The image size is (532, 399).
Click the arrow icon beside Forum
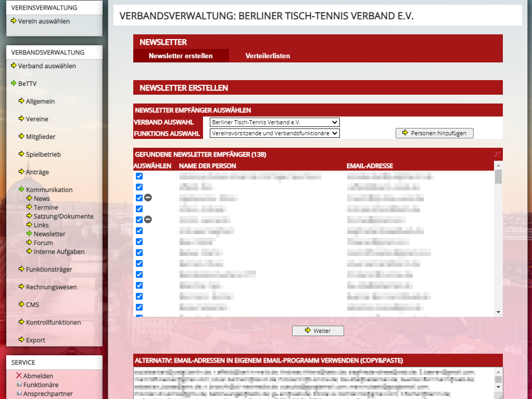[x=29, y=242]
